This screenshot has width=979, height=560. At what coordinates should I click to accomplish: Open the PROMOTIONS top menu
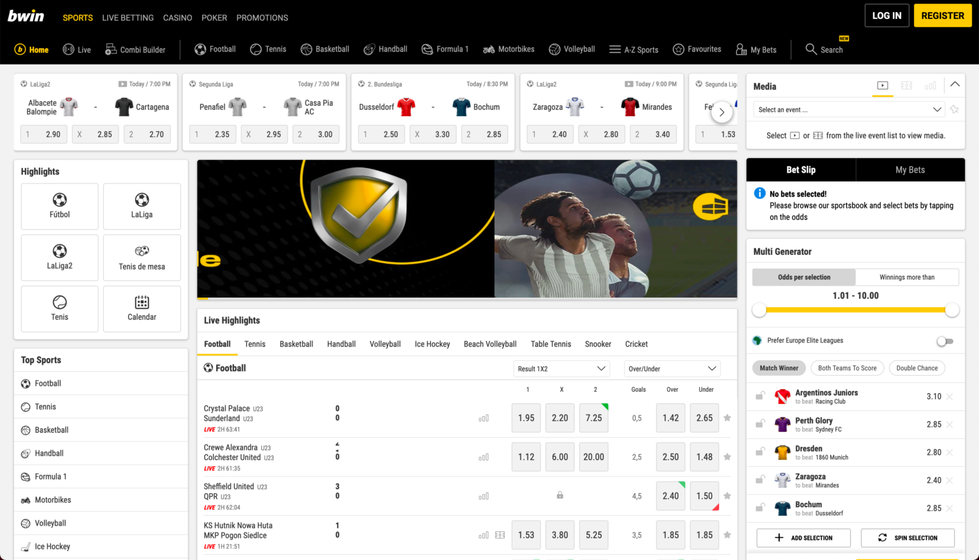pyautogui.click(x=262, y=18)
